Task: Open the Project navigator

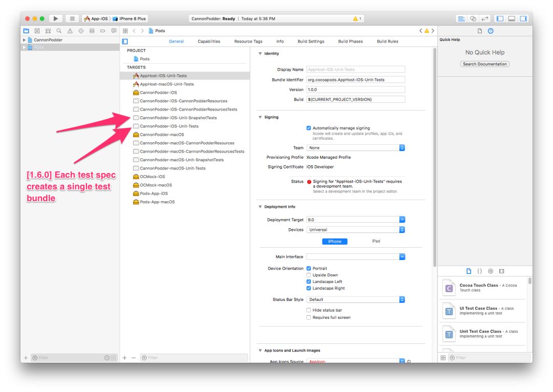Action: (x=26, y=31)
